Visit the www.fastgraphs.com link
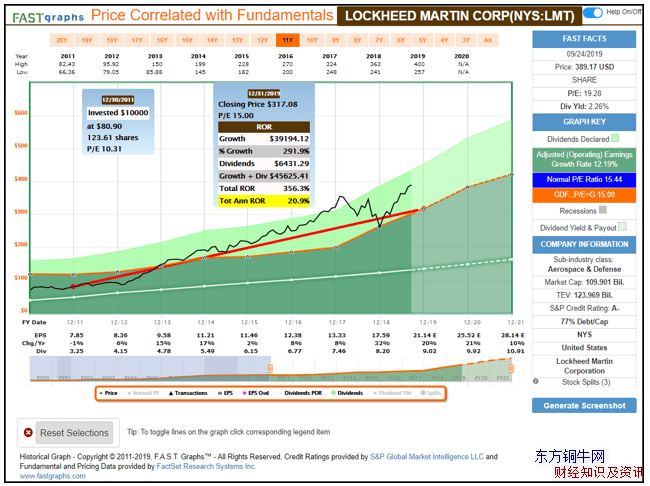The height and width of the screenshot is (486, 650). pos(53,476)
